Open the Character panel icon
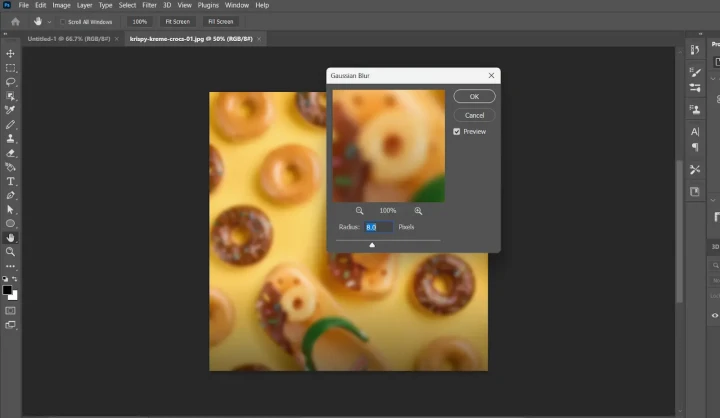The height and width of the screenshot is (418, 720). [x=695, y=132]
